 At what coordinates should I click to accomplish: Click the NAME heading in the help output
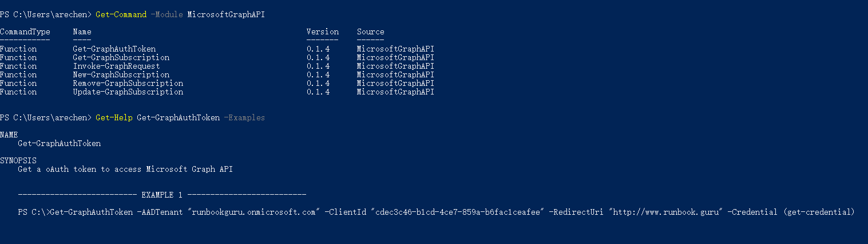(x=9, y=135)
